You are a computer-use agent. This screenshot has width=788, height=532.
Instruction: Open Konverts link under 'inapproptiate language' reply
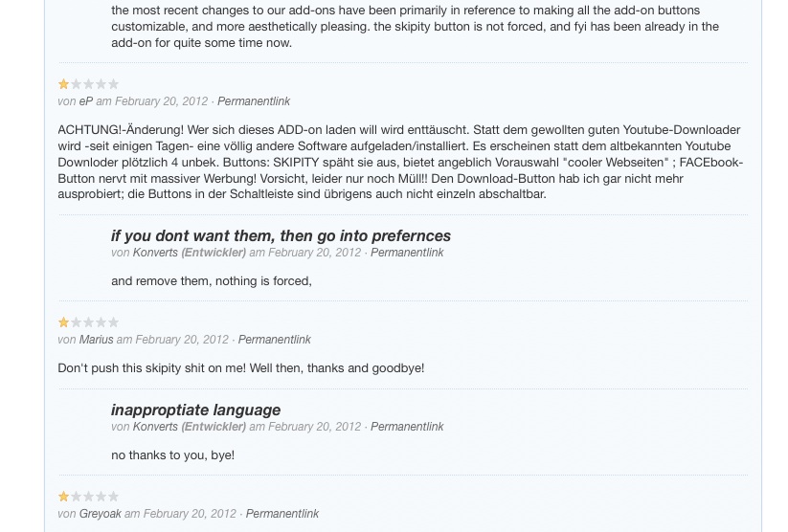[154, 427]
